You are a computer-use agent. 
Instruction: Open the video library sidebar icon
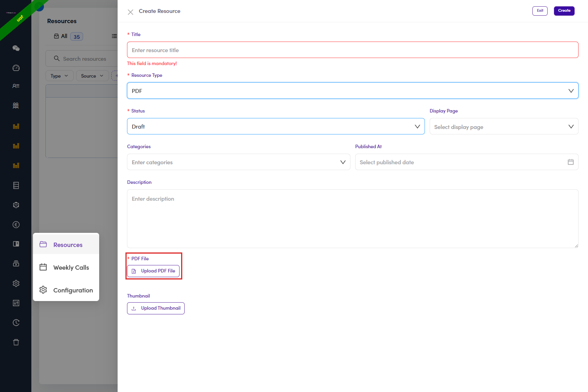16,263
